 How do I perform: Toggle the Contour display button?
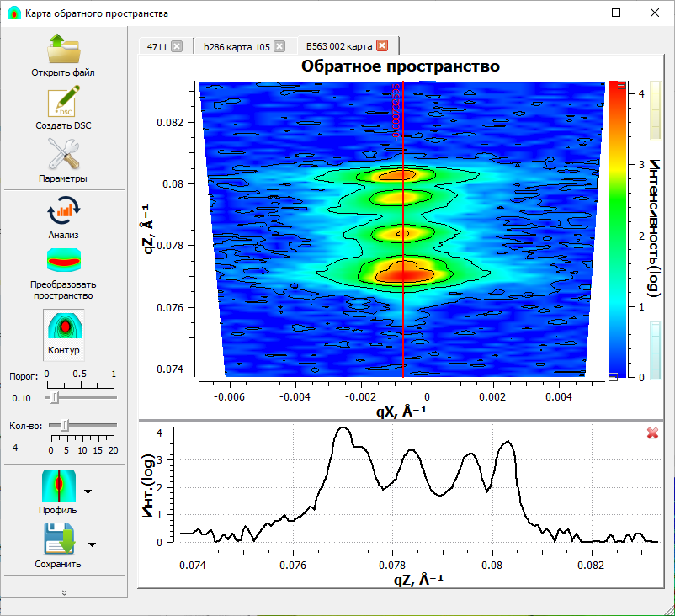click(63, 332)
